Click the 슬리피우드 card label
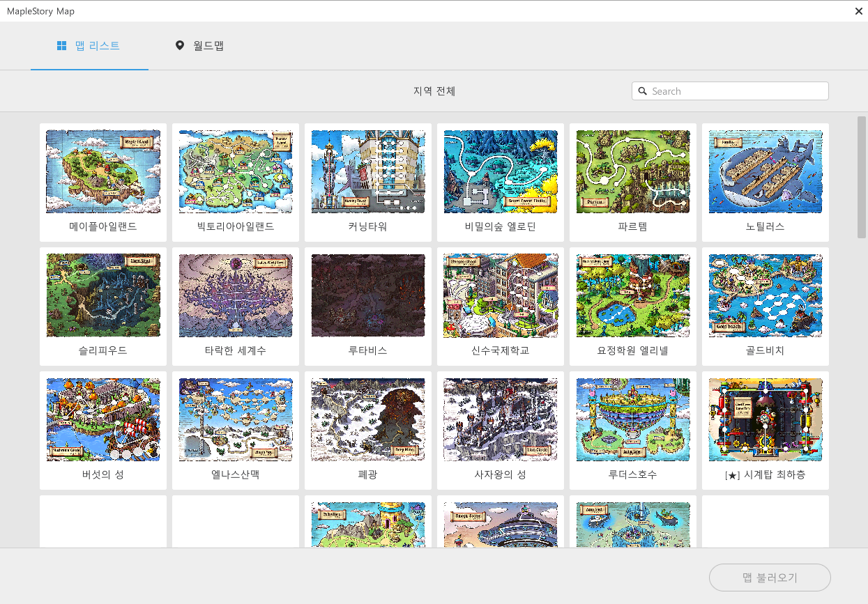The image size is (868, 604). coord(103,350)
